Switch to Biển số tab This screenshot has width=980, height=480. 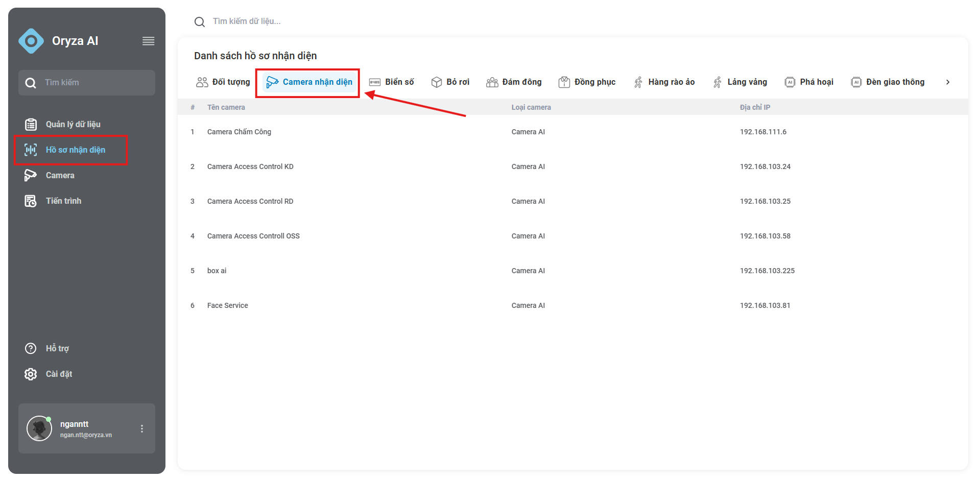click(x=392, y=82)
